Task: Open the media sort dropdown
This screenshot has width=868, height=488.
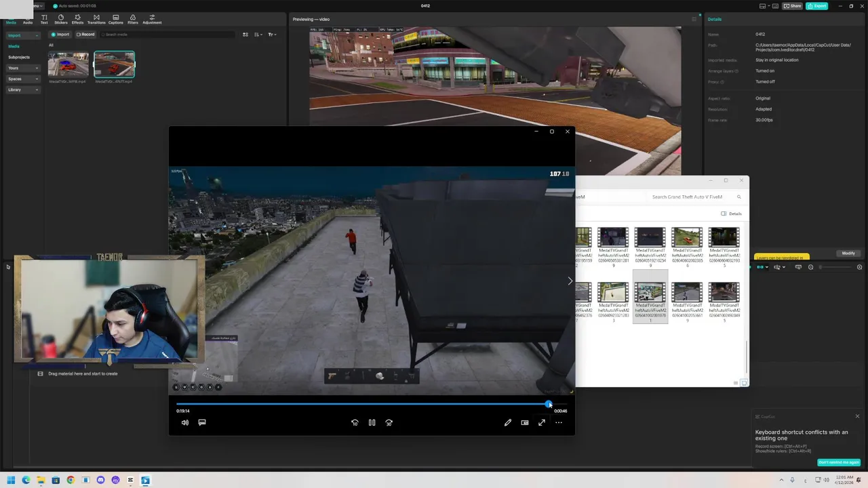Action: [259, 35]
